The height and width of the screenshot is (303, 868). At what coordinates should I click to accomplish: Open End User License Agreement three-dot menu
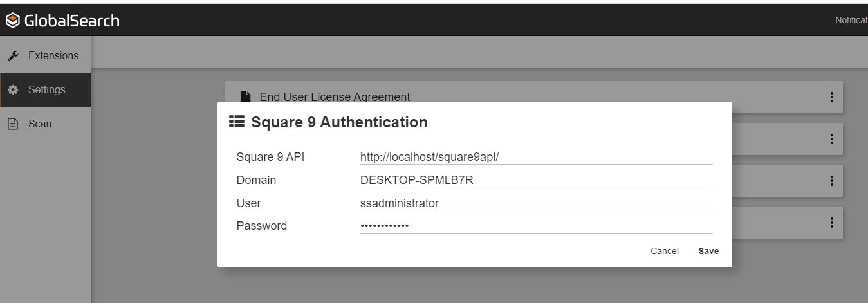[831, 97]
